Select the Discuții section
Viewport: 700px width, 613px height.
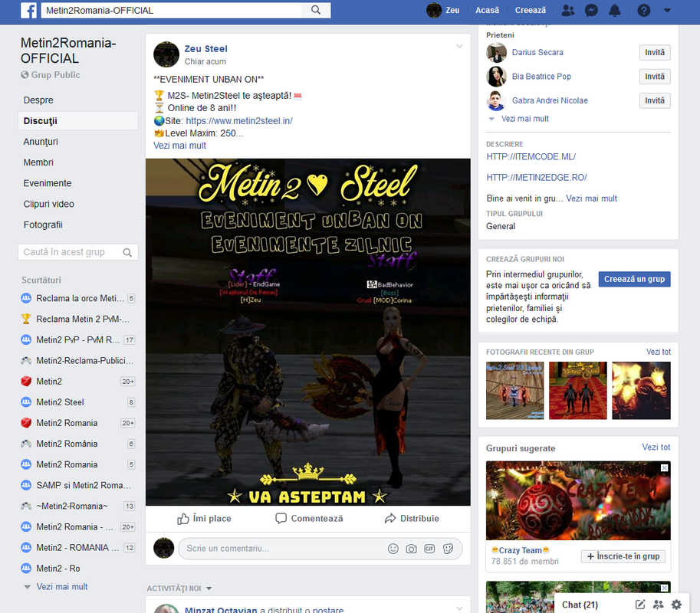tap(78, 121)
